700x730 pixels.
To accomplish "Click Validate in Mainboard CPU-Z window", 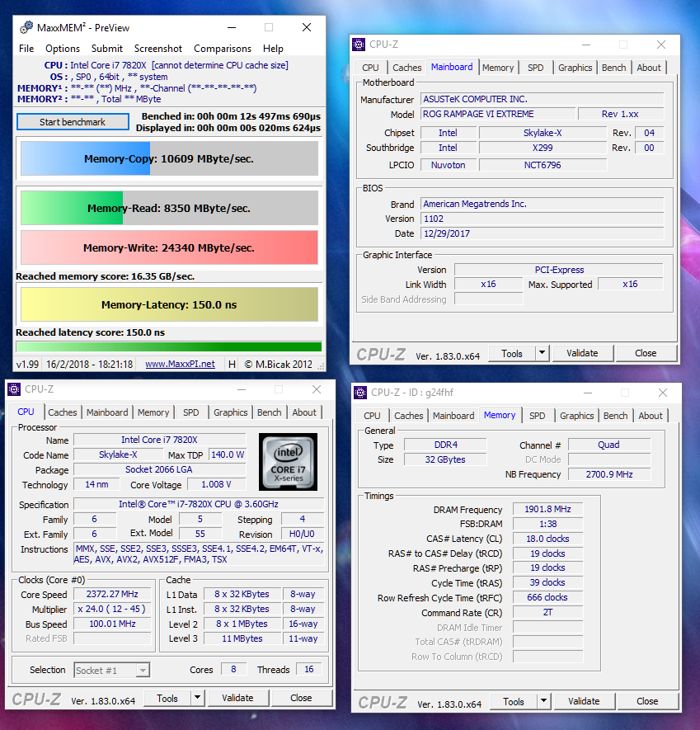I will point(582,353).
